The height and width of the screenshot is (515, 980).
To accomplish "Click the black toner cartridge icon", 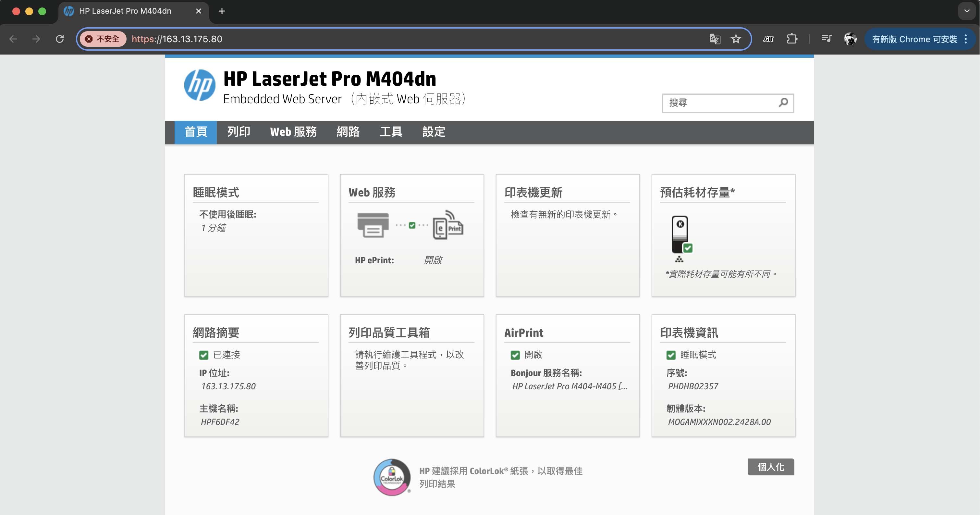I will tap(680, 234).
